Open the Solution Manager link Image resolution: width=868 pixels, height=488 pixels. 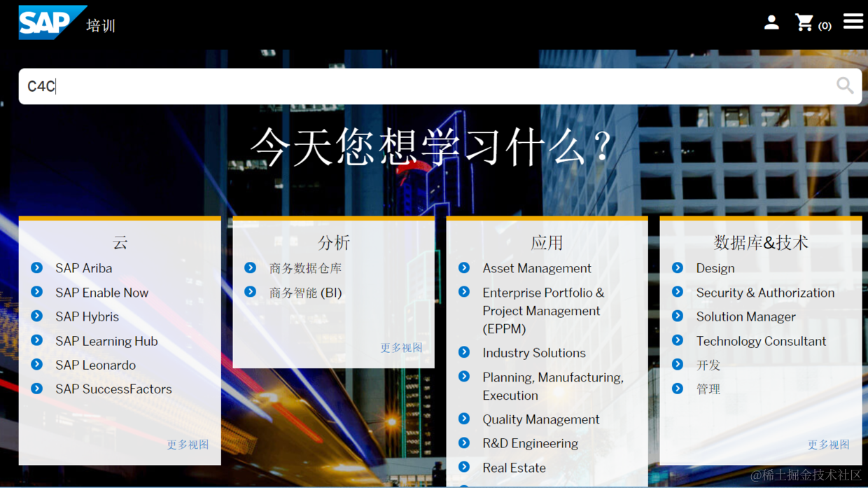745,316
